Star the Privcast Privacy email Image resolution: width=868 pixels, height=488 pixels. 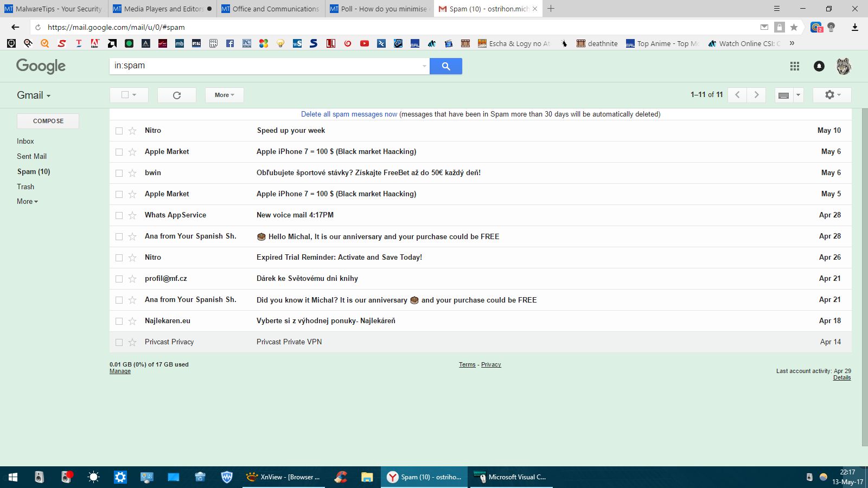click(132, 342)
